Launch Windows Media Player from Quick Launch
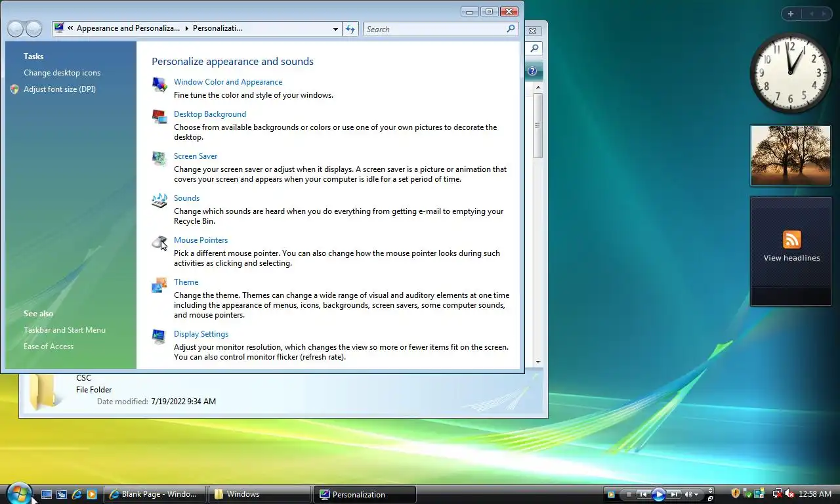 pos(92,494)
